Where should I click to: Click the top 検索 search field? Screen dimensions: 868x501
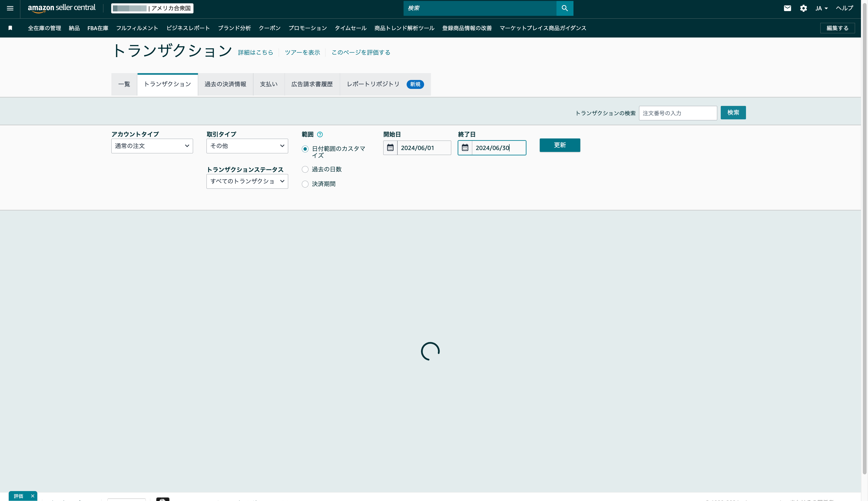tap(480, 8)
